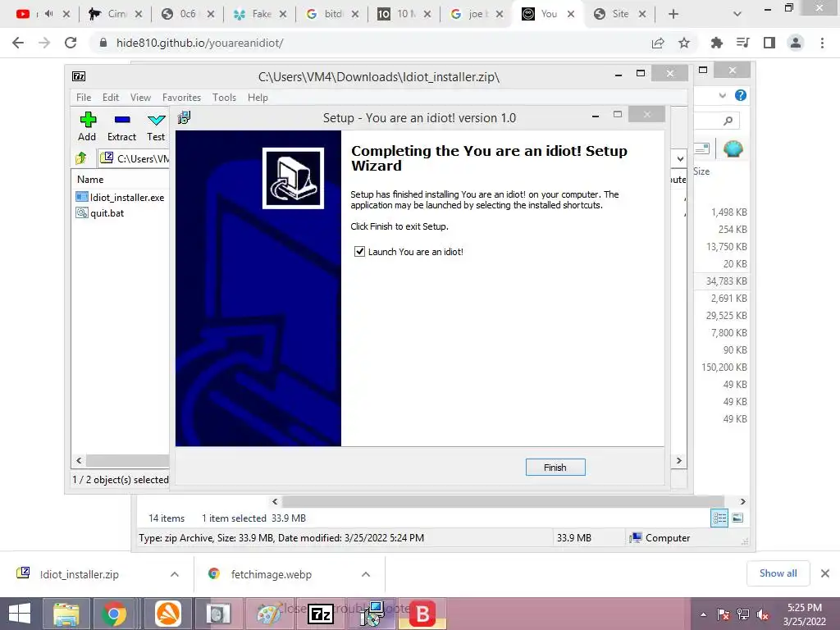Reload the page in Chrome
Screen dimensions: 840x630
coord(71,43)
